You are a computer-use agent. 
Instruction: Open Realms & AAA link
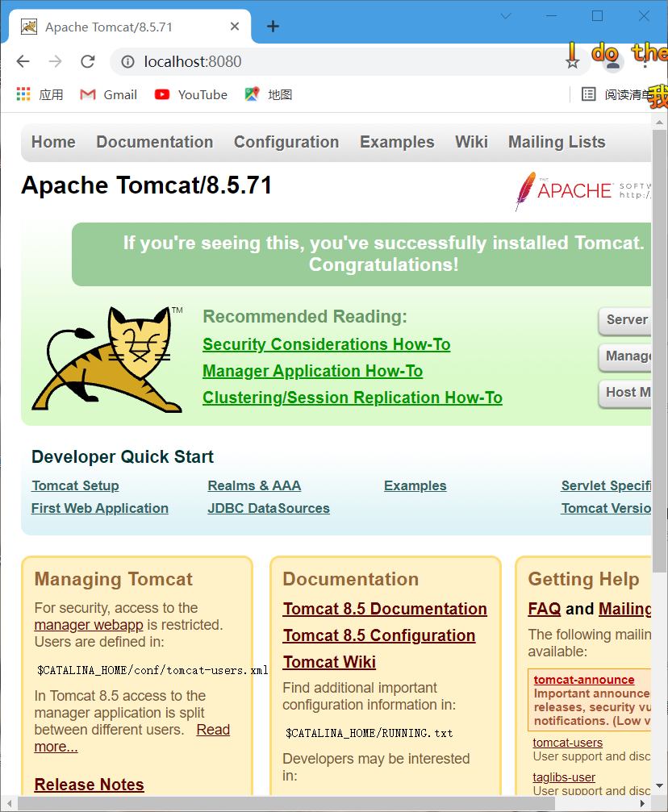254,485
